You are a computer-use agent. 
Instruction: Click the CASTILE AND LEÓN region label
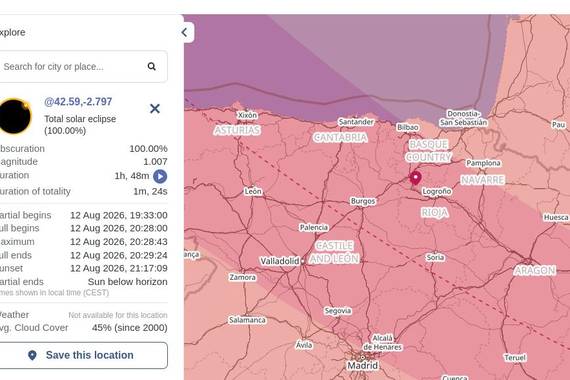[334, 252]
